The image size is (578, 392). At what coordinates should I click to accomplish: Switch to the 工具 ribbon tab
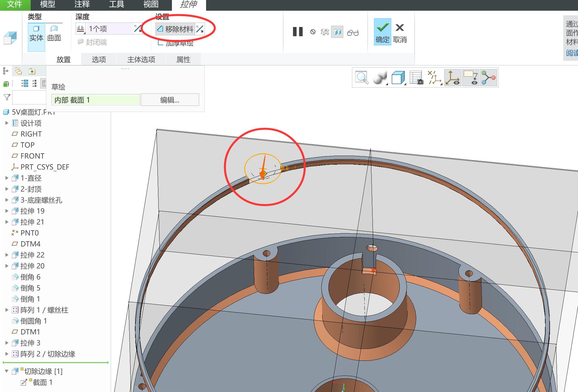click(x=117, y=5)
